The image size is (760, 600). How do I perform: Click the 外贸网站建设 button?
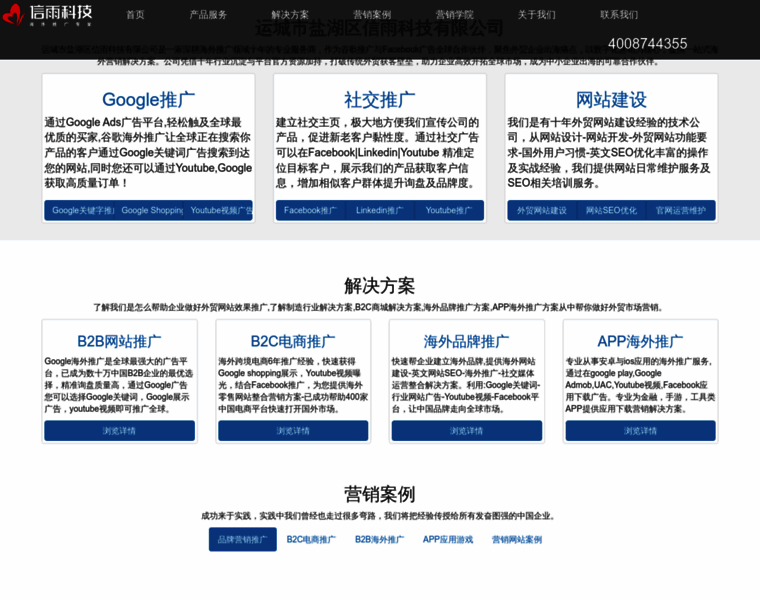[542, 210]
